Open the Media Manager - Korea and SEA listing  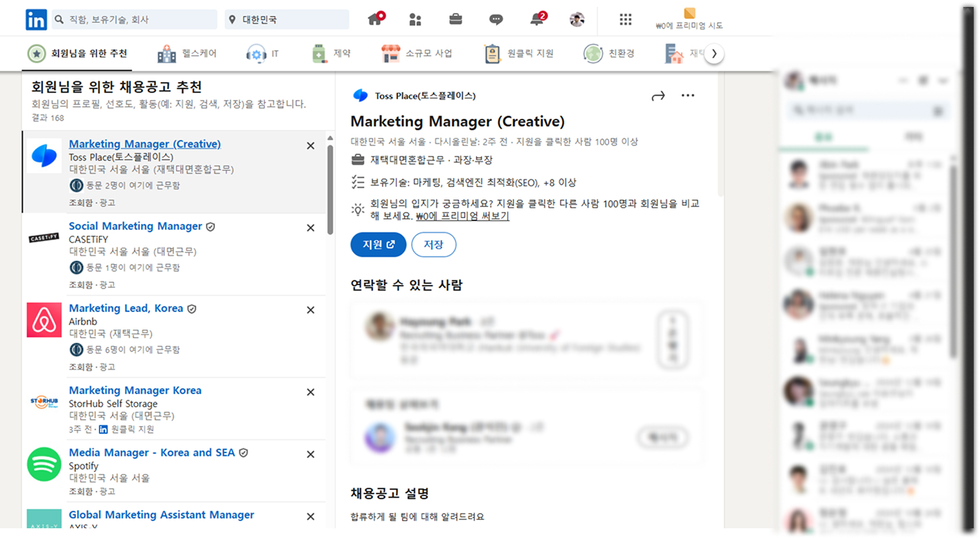152,453
